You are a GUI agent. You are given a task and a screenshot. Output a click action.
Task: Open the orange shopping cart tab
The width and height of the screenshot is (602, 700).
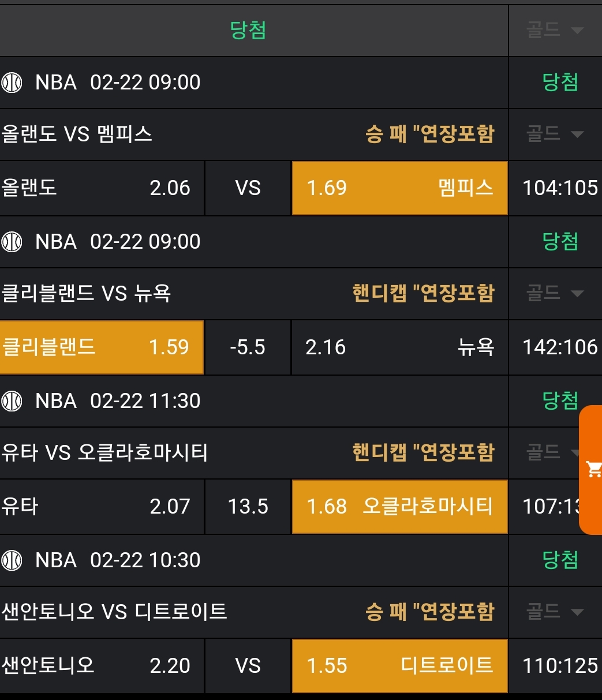pos(592,469)
